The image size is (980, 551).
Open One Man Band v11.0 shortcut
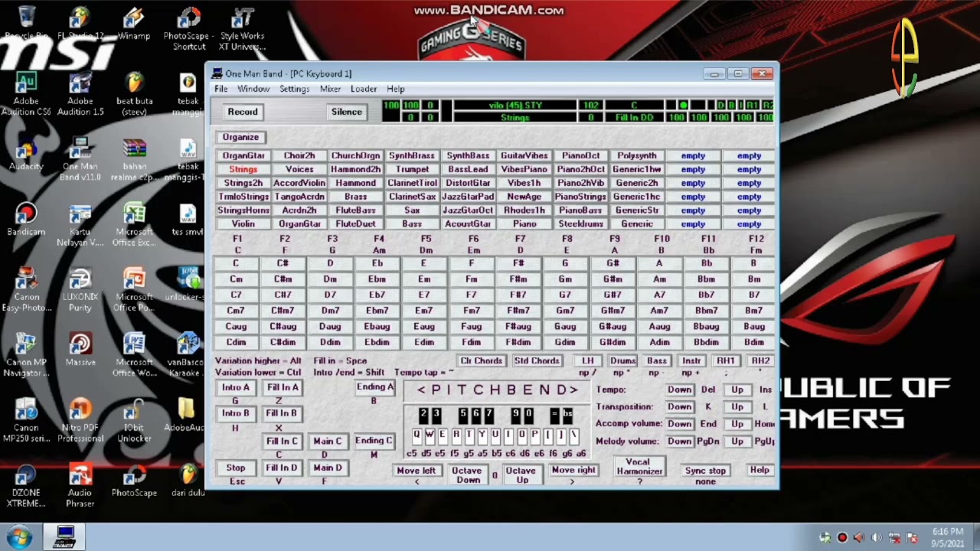[80, 159]
